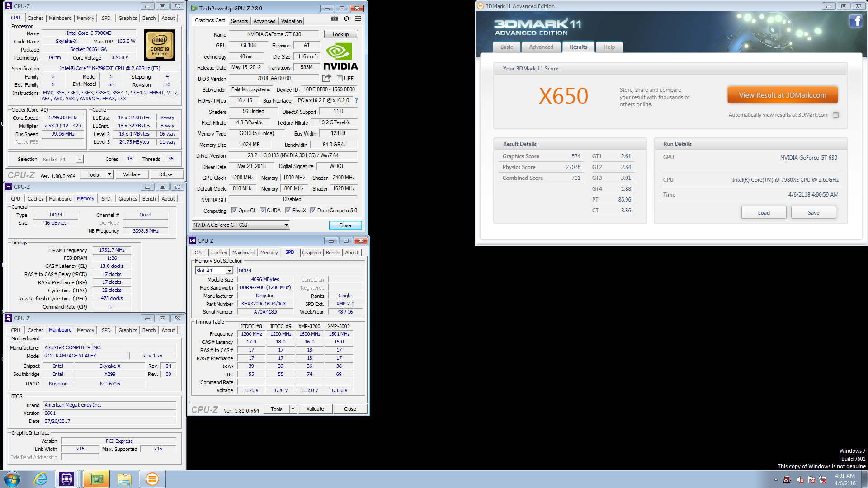Click the Tools button in the top CPU-Z window

point(93,174)
